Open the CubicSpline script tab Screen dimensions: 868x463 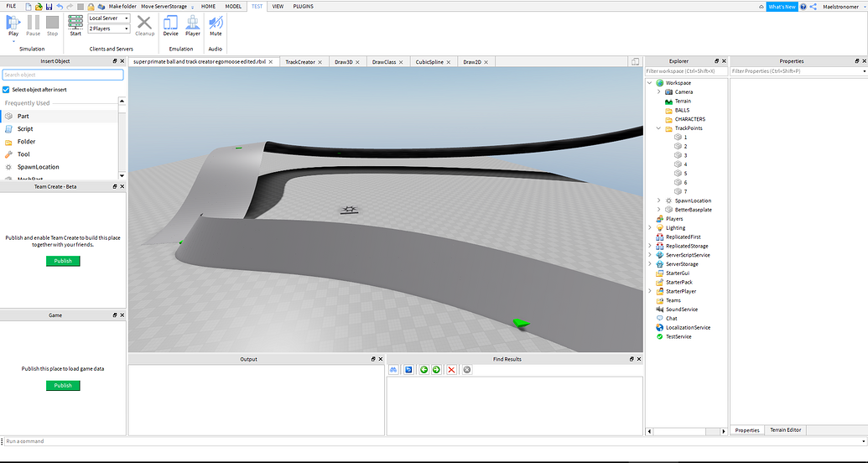(x=429, y=62)
